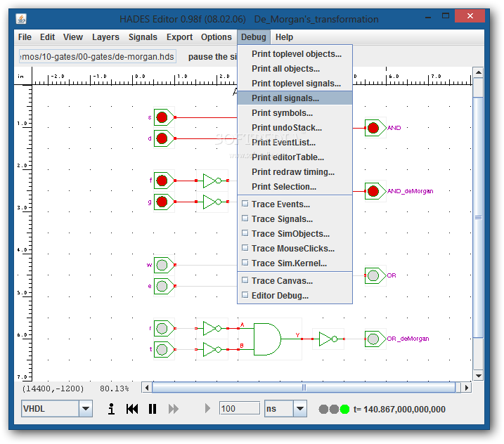Click the info 'i' simulator icon
This screenshot has width=504, height=444.
coord(111,409)
